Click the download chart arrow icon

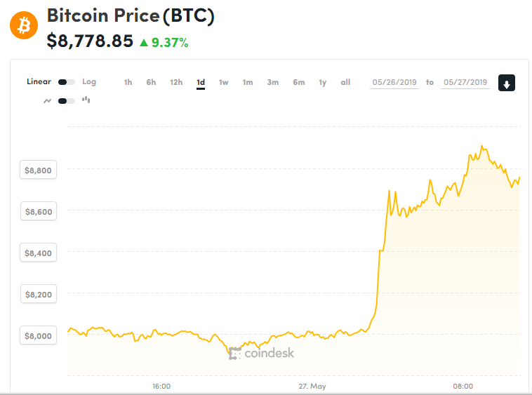pyautogui.click(x=507, y=83)
